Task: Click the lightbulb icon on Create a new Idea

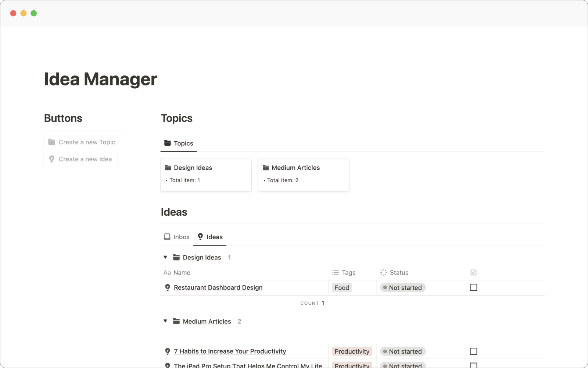Action: pos(52,159)
